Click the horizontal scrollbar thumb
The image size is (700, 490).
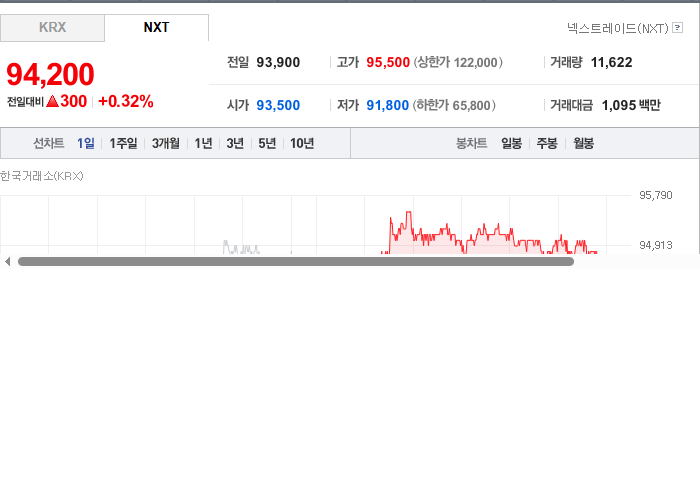pyautogui.click(x=296, y=262)
